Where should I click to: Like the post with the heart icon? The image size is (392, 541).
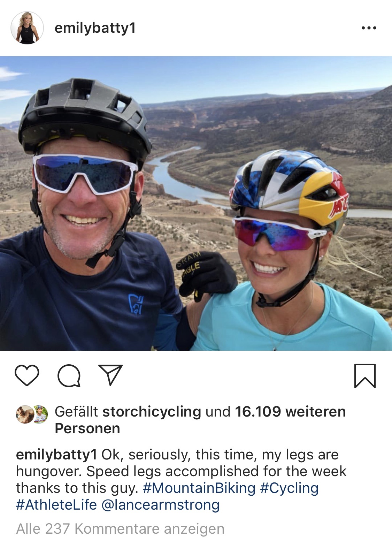point(27,375)
